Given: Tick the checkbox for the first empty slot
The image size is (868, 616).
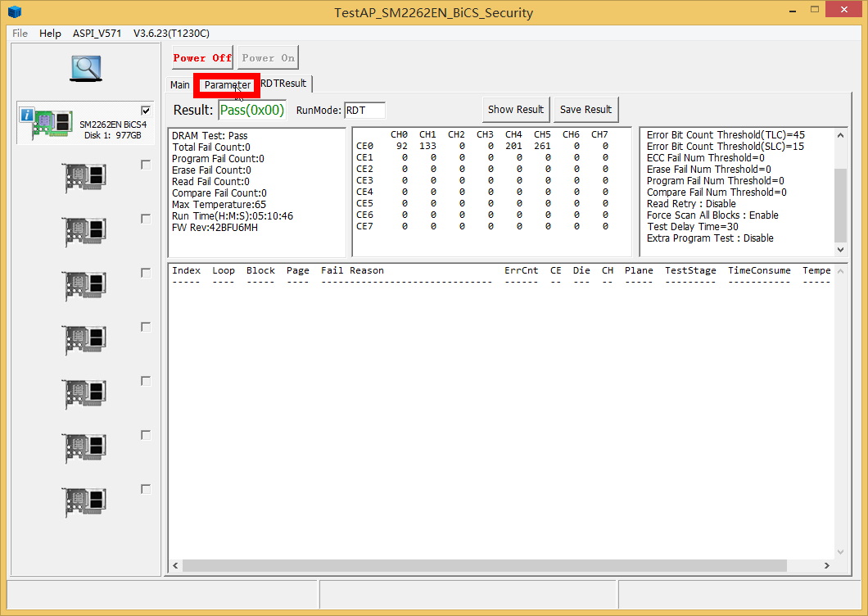Looking at the screenshot, I should [146, 165].
